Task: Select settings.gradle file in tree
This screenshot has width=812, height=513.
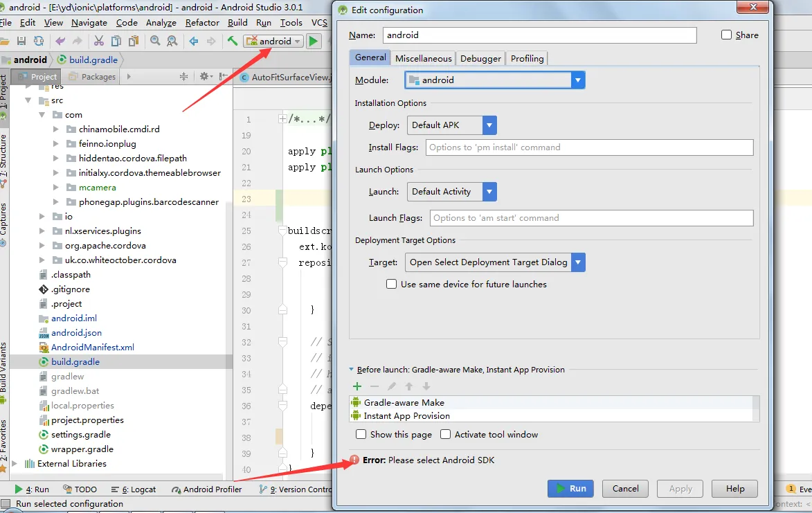Action: click(81, 435)
